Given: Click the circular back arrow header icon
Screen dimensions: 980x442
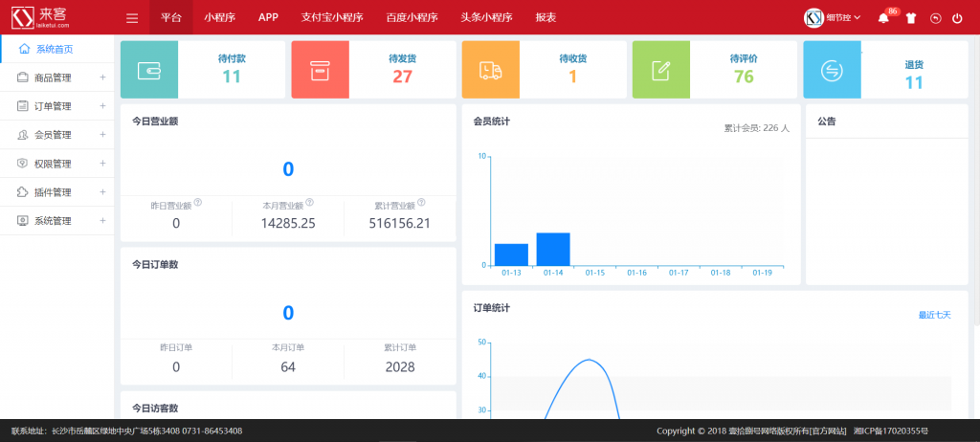Looking at the screenshot, I should [x=935, y=18].
